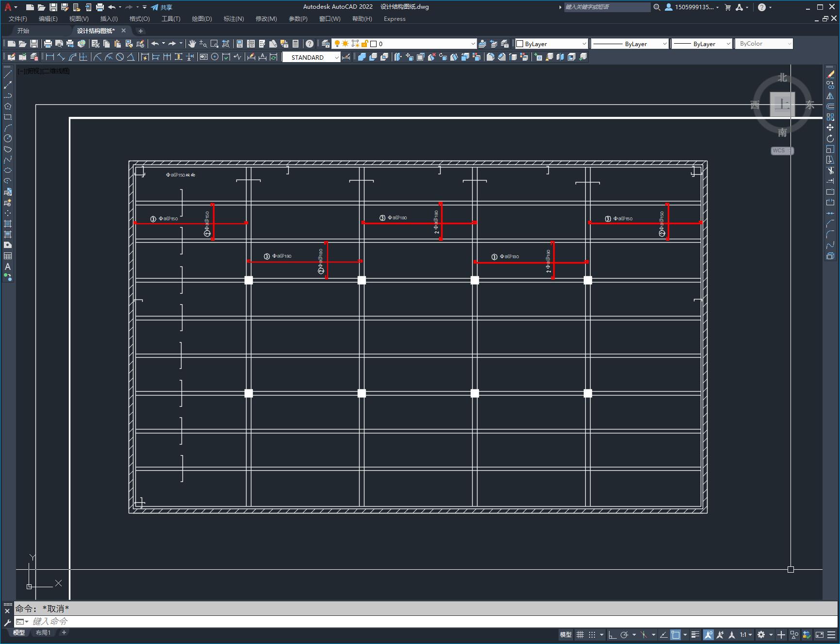
Task: Click the Zoom Window icon
Action: coord(214,44)
